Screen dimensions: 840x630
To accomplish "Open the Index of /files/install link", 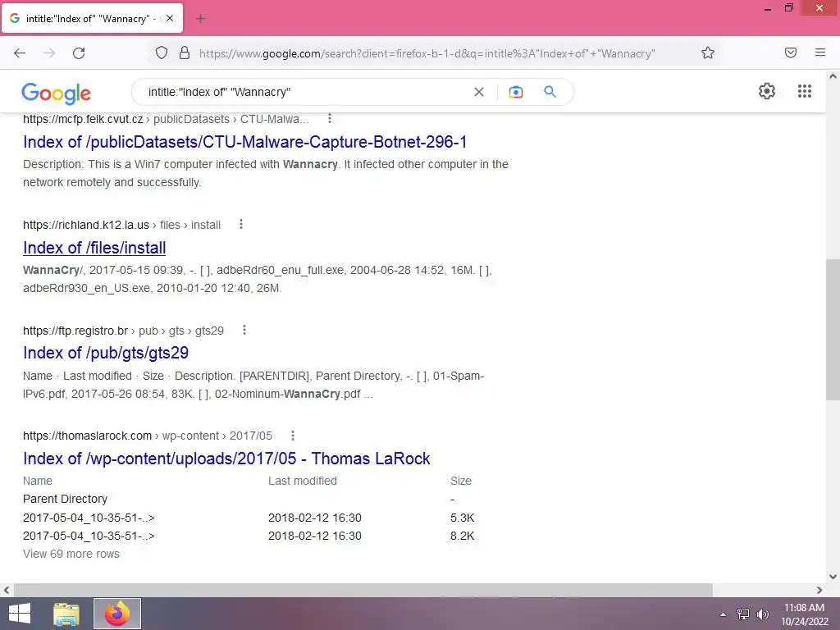I will pos(94,248).
